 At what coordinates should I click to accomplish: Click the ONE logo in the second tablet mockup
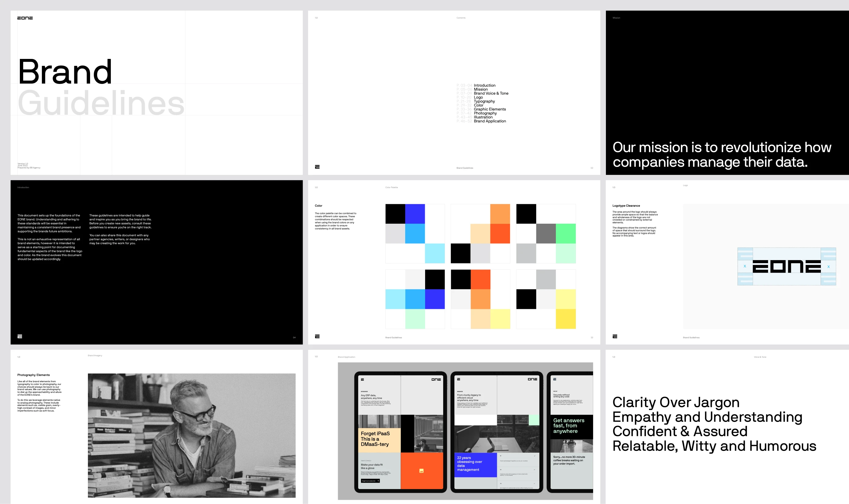click(532, 379)
